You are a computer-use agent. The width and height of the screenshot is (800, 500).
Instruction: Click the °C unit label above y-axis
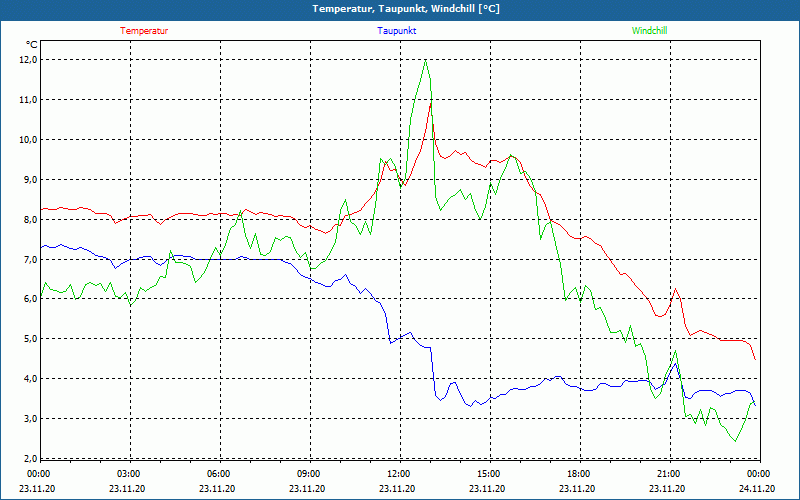click(x=32, y=44)
